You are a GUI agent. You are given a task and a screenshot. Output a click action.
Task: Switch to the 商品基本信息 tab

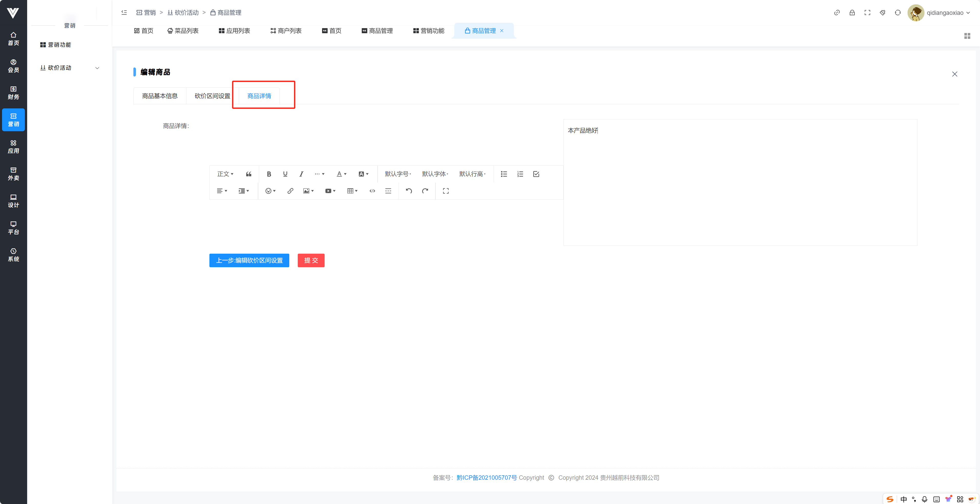click(160, 96)
